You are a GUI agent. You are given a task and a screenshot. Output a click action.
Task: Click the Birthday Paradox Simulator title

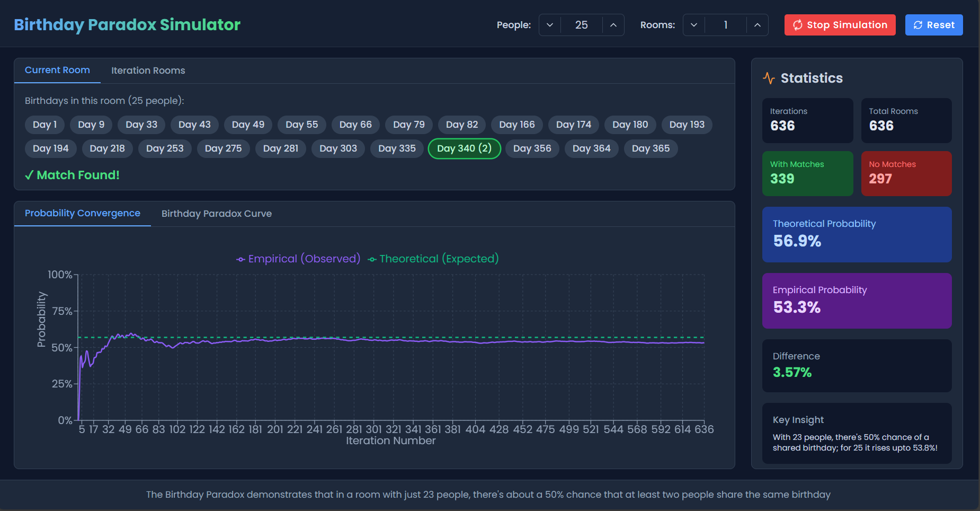127,25
